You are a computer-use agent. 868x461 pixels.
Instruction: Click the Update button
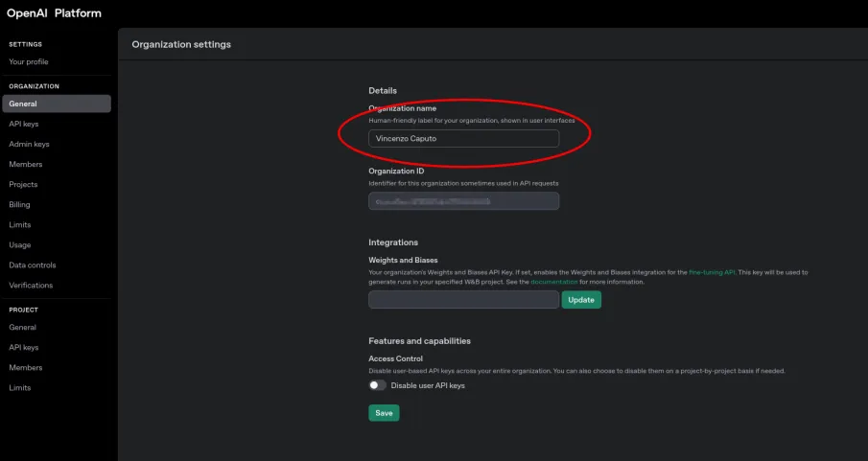[x=581, y=299]
